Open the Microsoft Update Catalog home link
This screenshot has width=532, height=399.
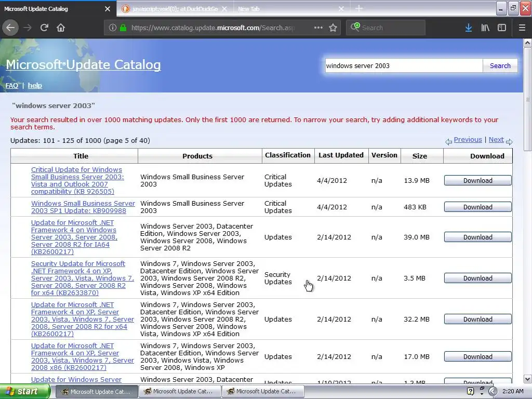(x=84, y=64)
